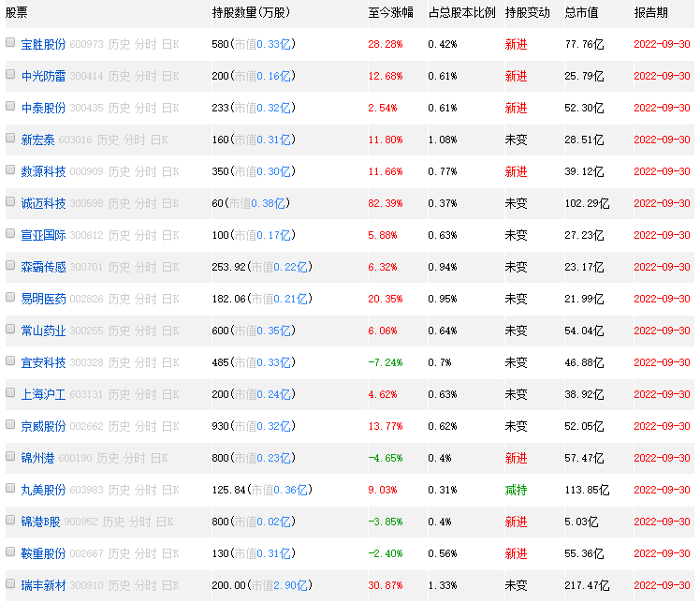Select the 减持 status in 丸美股份 row
Screen dimensions: 700x603
516,490
